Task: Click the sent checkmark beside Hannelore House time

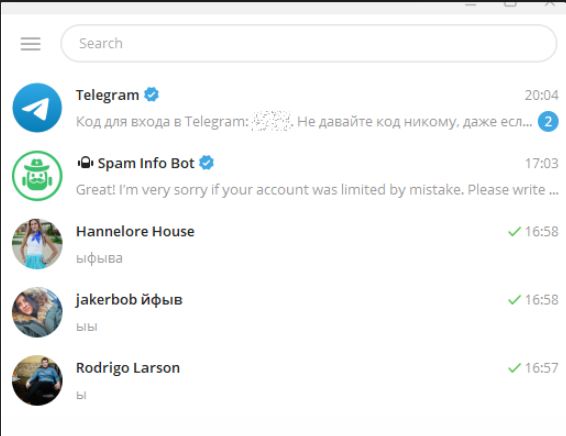Action: tap(514, 231)
